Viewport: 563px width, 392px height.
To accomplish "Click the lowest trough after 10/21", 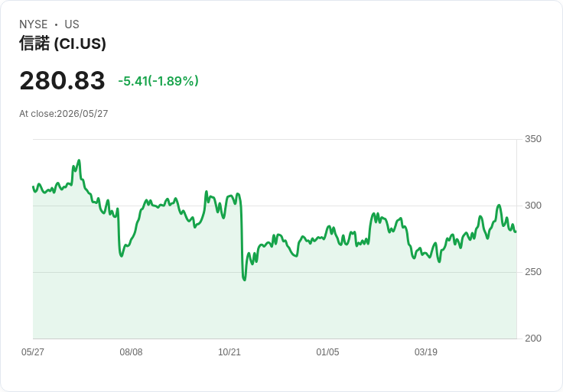I will (x=245, y=280).
